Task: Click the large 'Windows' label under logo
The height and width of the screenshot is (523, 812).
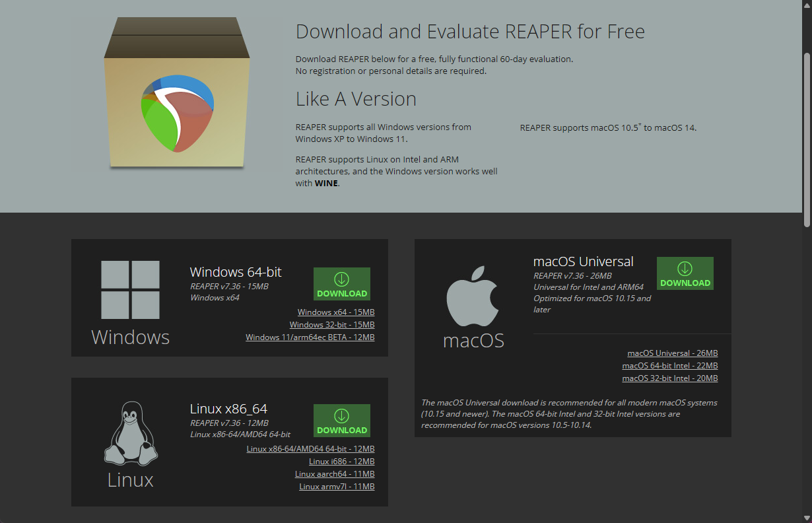Action: pos(131,337)
